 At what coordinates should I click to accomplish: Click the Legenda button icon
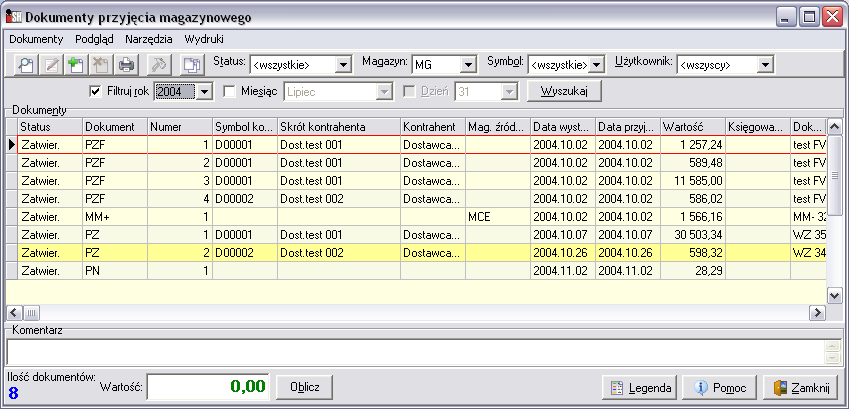coord(617,388)
